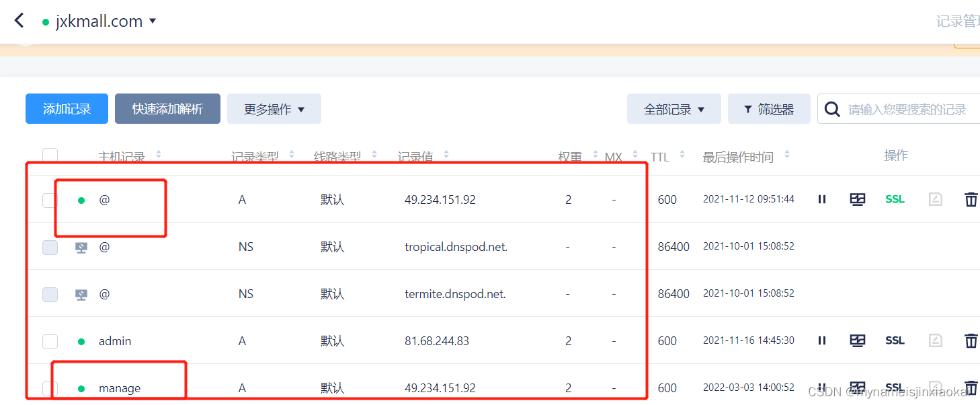Open the monitor icon for admin record
Viewport: 980px width, 405px height.
857,340
